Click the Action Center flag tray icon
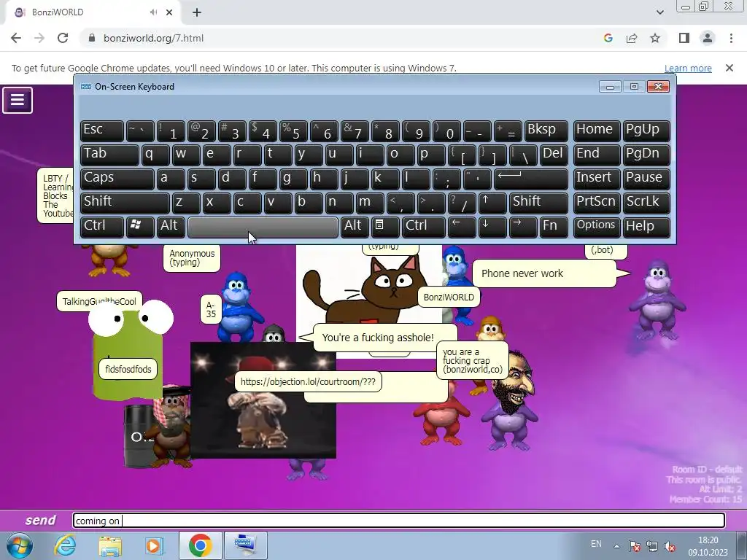Screen dimensions: 747x560 (x=634, y=545)
